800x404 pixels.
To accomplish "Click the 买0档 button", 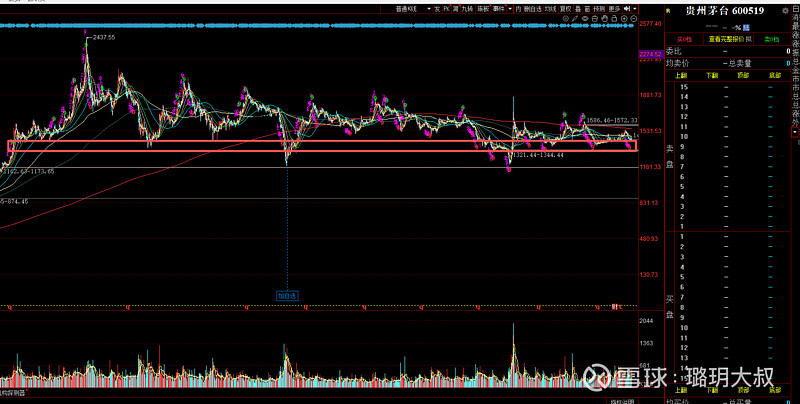I will click(x=684, y=39).
